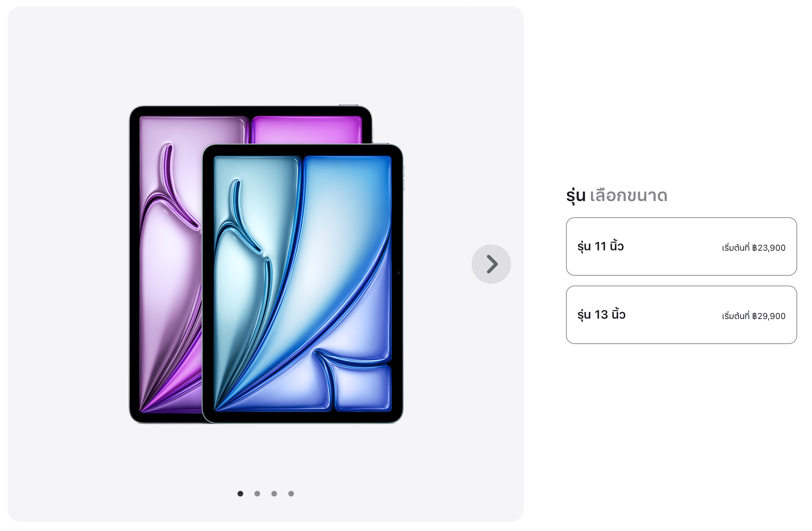Switch to the fourth gallery pagination dot
The width and height of the screenshot is (812, 531).
(x=291, y=493)
